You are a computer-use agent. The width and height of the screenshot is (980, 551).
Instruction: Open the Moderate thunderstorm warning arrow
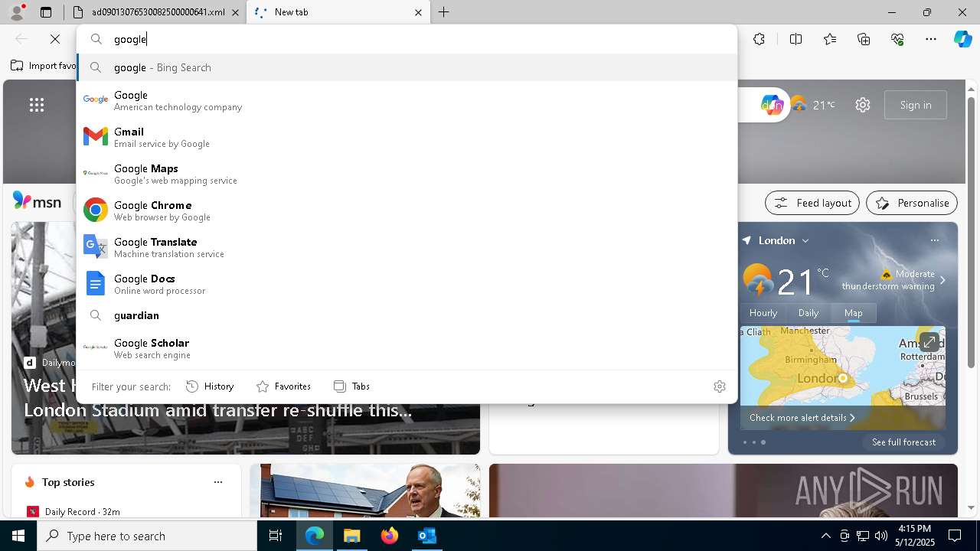click(942, 280)
